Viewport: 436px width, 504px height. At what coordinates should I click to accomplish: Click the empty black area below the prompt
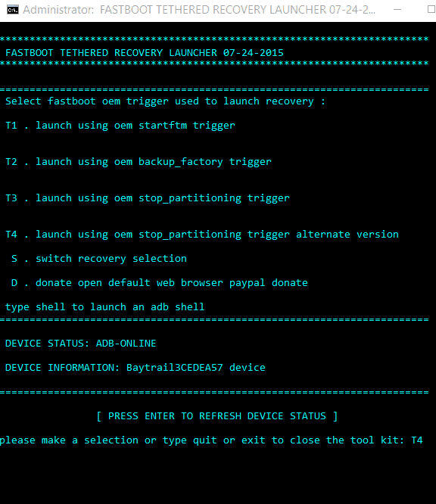click(x=218, y=476)
